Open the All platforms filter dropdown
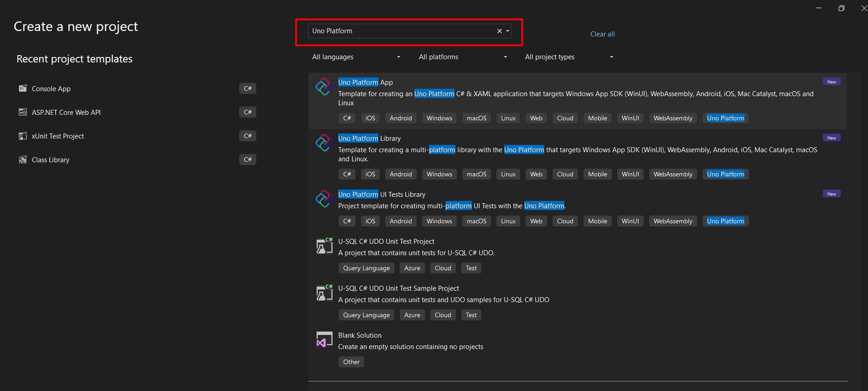Image resolution: width=868 pixels, height=391 pixels. 463,57
